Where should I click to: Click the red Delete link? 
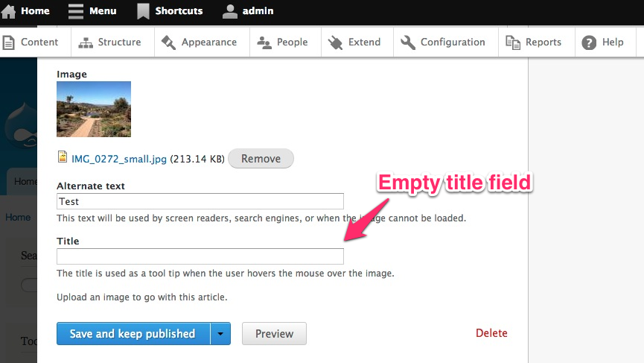pyautogui.click(x=491, y=333)
